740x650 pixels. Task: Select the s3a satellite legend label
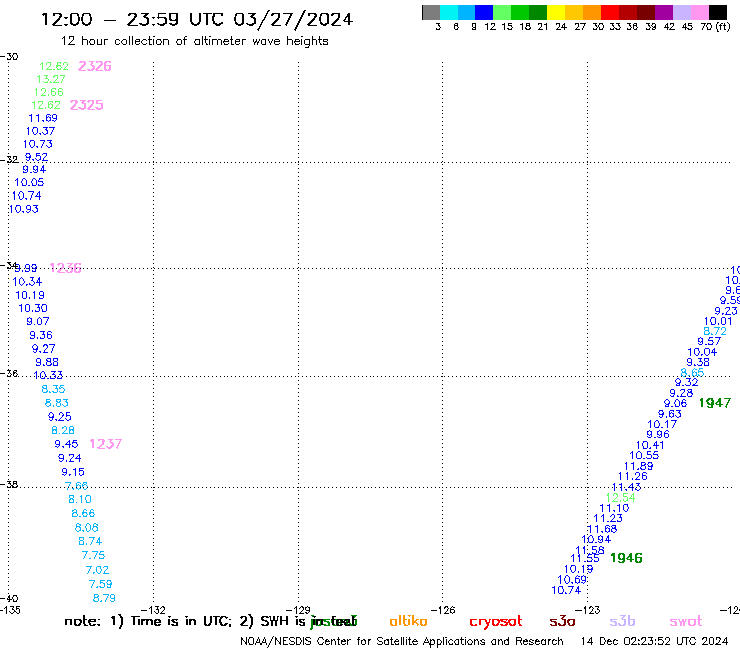(x=562, y=621)
